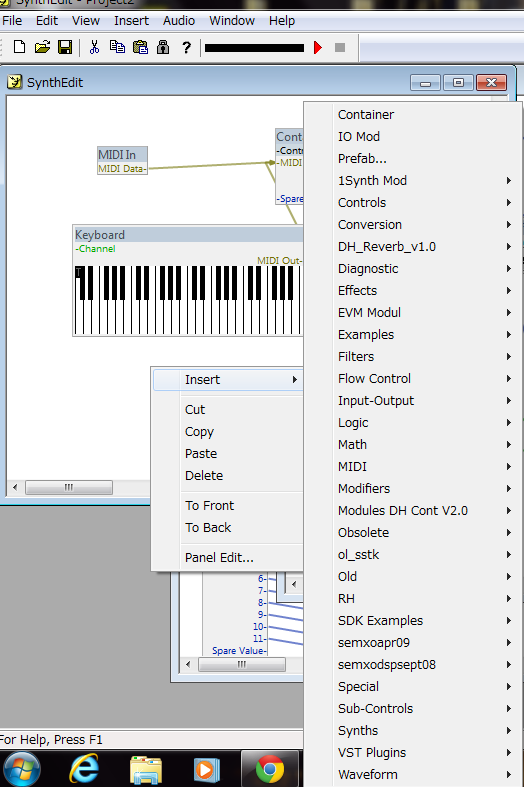Start audio with the red play button

[318, 47]
